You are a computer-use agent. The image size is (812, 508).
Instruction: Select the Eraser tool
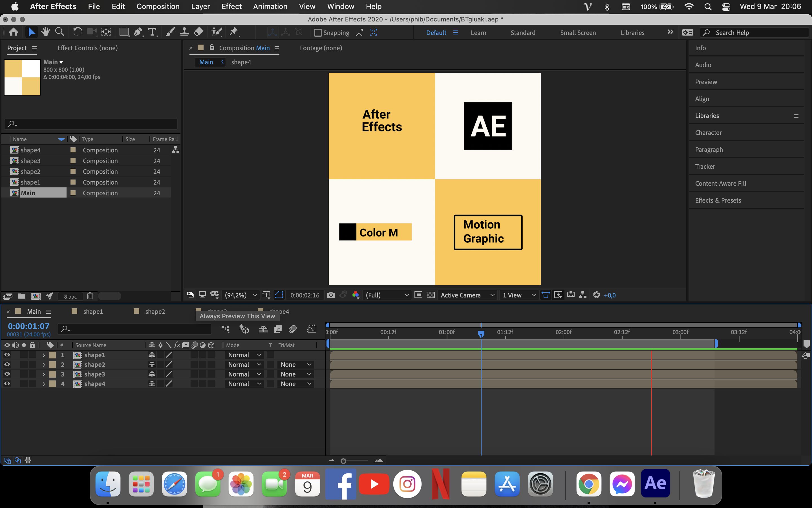(x=199, y=32)
